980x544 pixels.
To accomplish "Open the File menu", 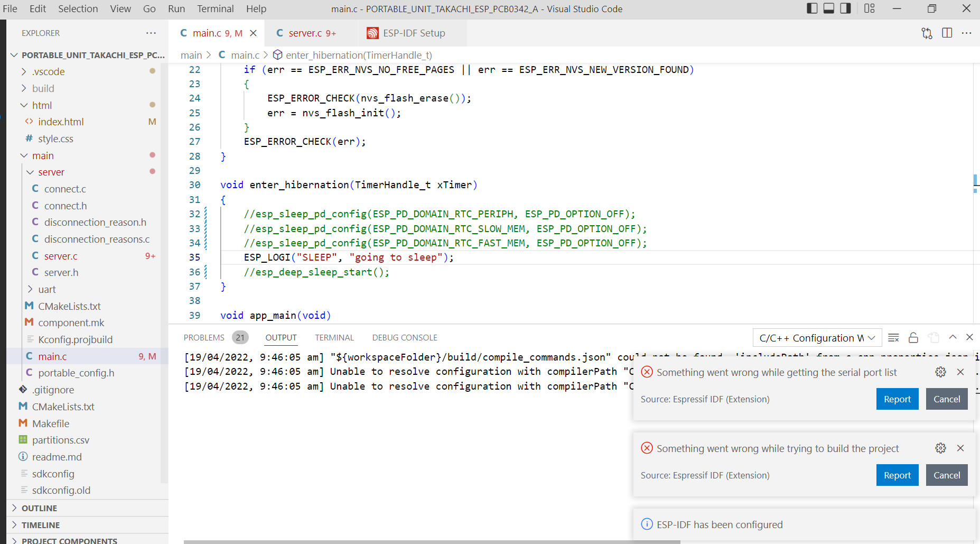I will pyautogui.click(x=10, y=8).
